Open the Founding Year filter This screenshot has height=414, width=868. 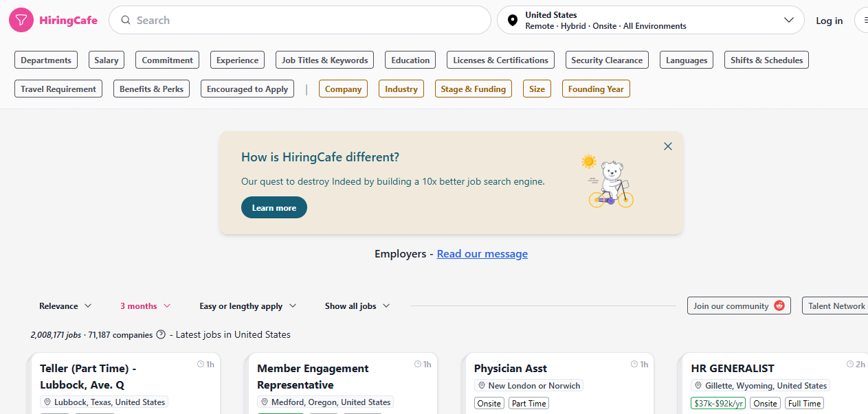596,89
